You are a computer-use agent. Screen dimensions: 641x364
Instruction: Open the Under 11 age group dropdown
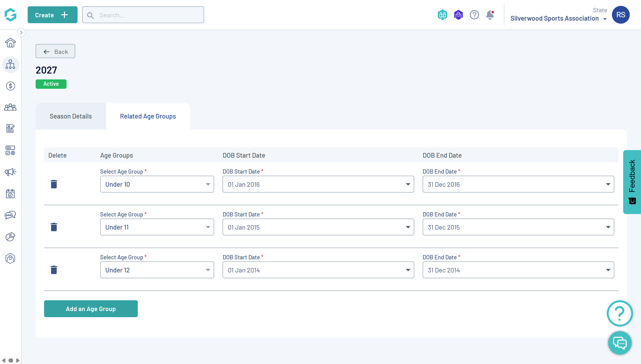pos(157,227)
